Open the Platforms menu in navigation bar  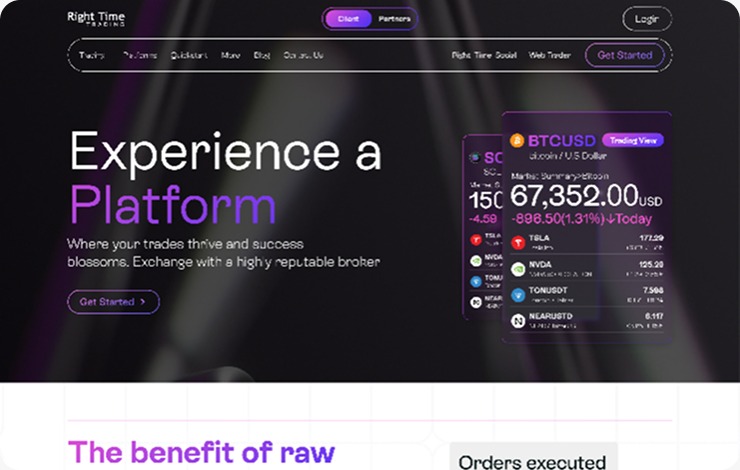click(x=140, y=55)
